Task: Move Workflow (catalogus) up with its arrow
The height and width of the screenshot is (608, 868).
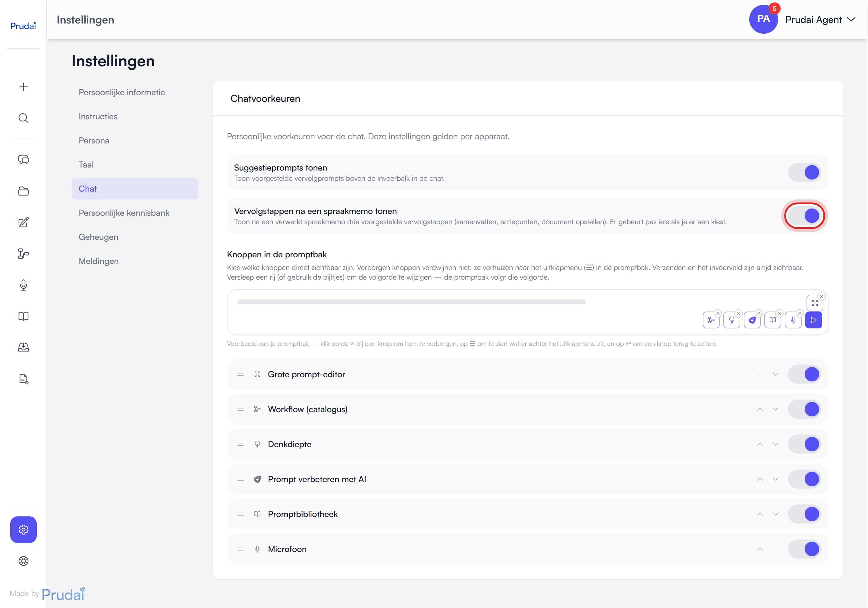Action: click(x=760, y=409)
